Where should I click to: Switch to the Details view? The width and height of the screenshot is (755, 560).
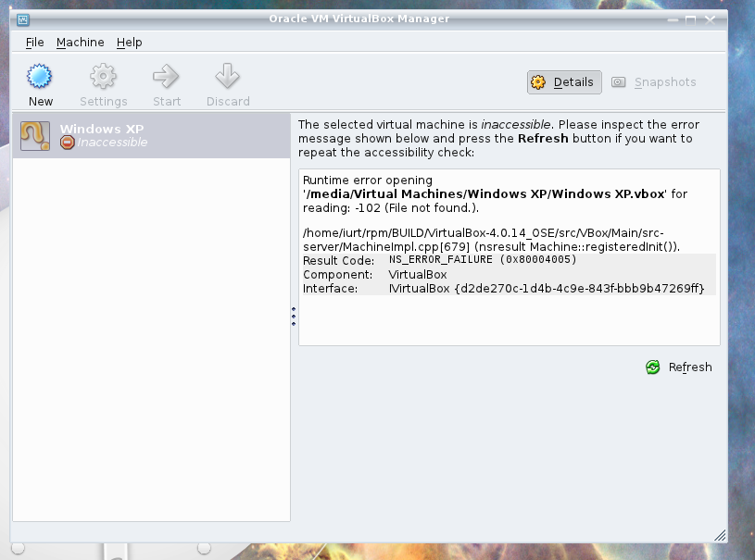[x=564, y=82]
